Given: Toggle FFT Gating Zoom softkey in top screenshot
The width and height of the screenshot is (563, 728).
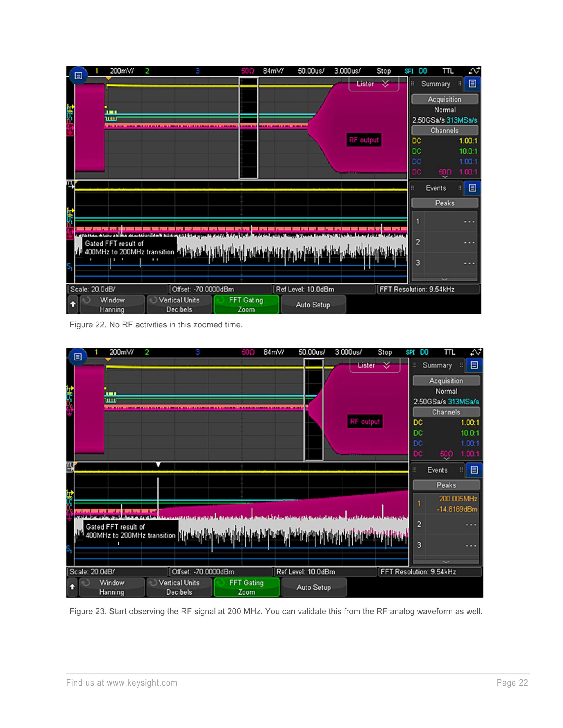Looking at the screenshot, I should click(246, 304).
